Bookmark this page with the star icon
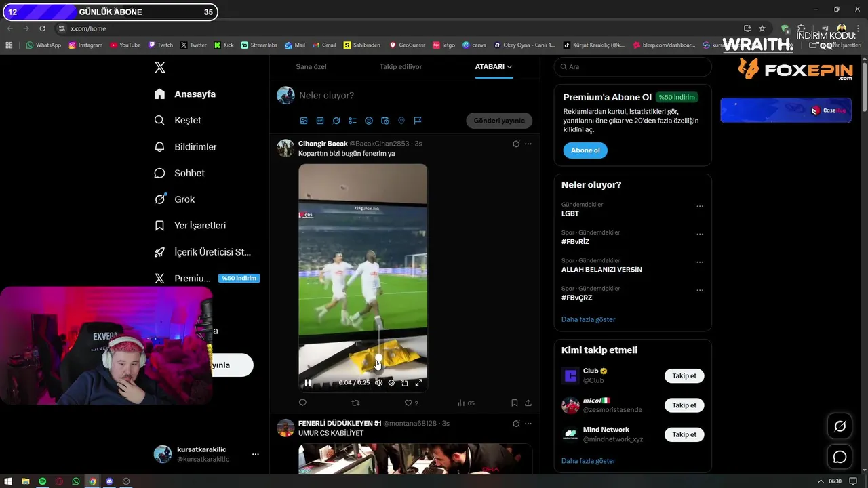 point(762,28)
